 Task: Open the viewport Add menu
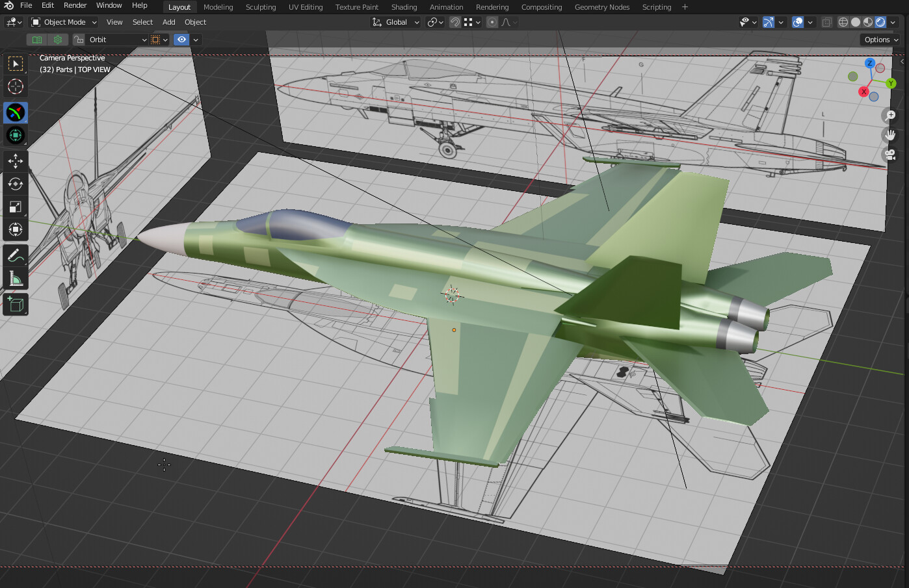(x=169, y=22)
